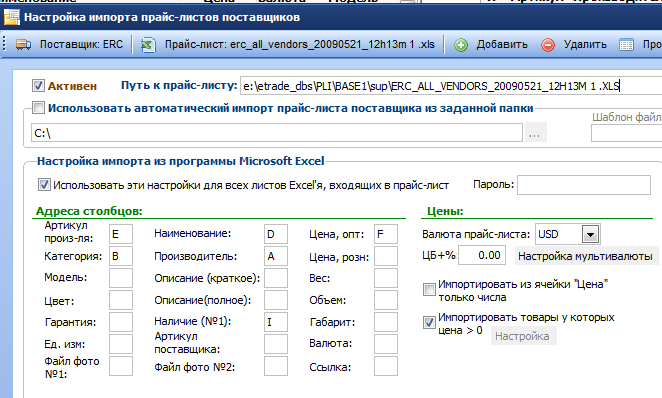The width and height of the screenshot is (662, 398).
Task: Click the Гарантия column field
Action: pos(121,322)
